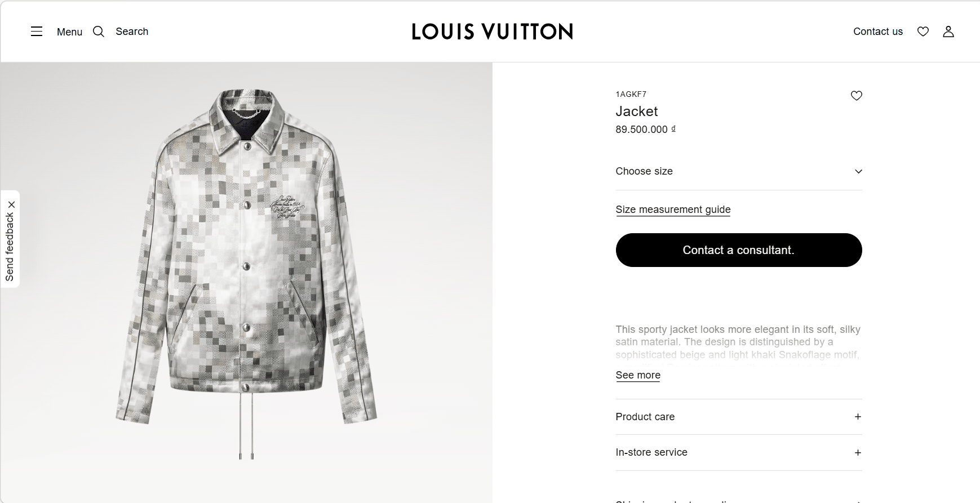This screenshot has width=980, height=503.
Task: Open wishlist heart icon in header
Action: (923, 32)
